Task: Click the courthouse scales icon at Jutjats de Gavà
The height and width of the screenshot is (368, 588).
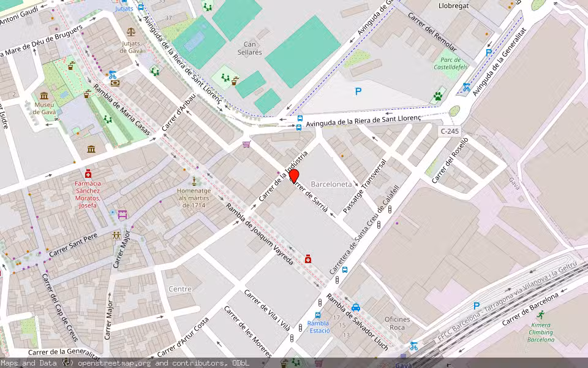Action: point(131,32)
